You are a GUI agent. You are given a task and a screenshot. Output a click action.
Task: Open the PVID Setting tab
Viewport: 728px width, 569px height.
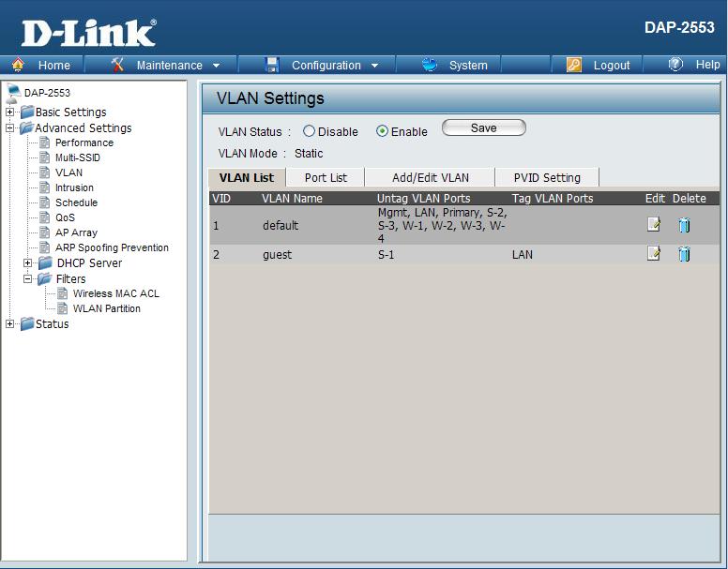click(547, 177)
